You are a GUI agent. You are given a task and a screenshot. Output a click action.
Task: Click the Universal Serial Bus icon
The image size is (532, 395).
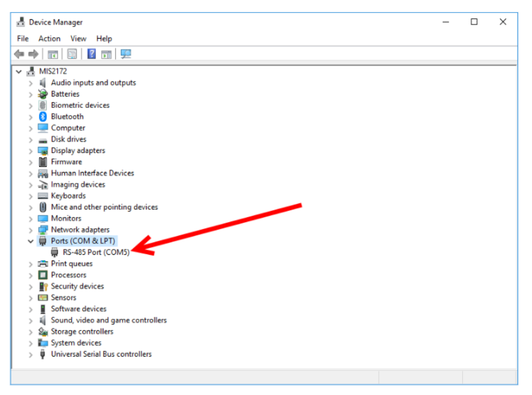click(x=43, y=354)
